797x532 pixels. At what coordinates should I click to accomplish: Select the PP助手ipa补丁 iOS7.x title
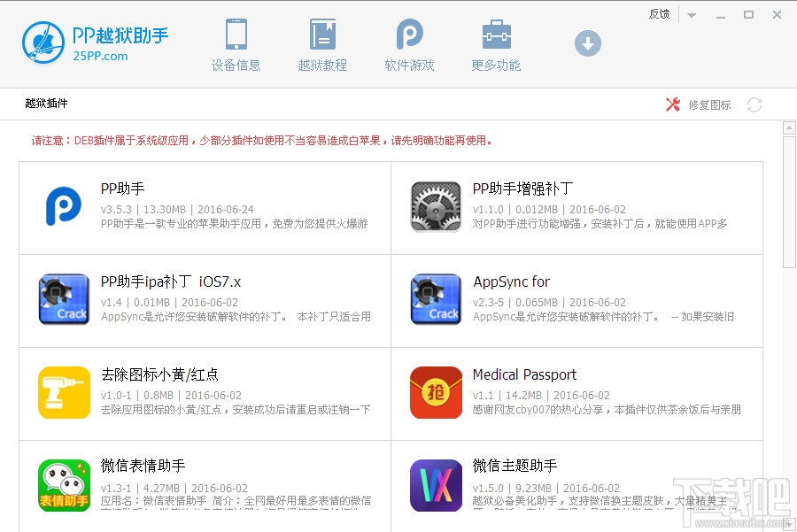pos(171,281)
